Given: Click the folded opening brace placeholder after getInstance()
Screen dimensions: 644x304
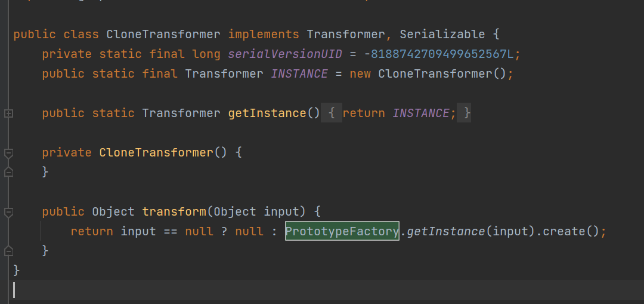Looking at the screenshot, I should click(332, 113).
